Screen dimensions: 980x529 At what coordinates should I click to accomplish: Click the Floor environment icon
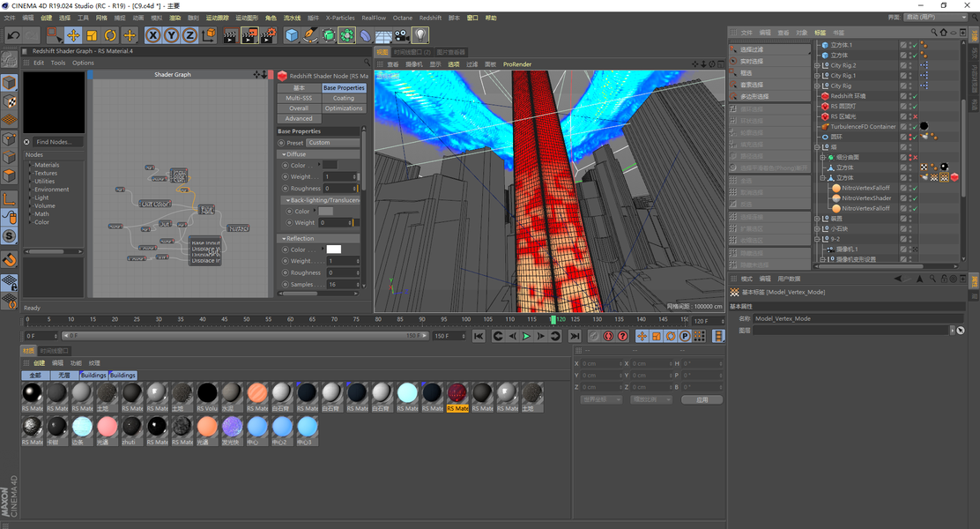click(383, 35)
